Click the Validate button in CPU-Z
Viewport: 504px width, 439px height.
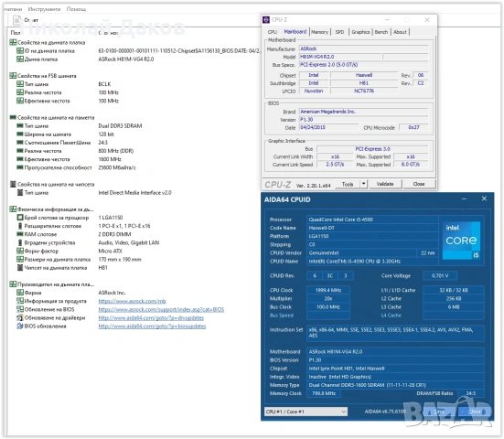click(x=385, y=184)
